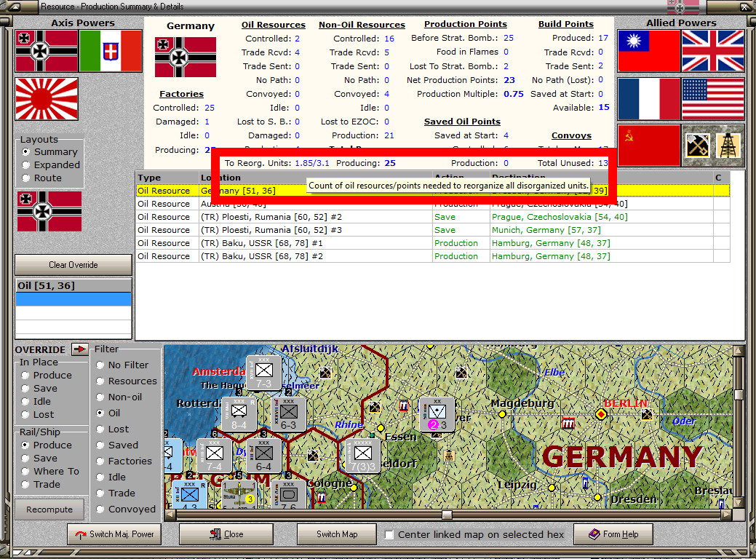This screenshot has height=559, width=756.
Task: Select the Japan rising sun flag
Action: coord(47,99)
